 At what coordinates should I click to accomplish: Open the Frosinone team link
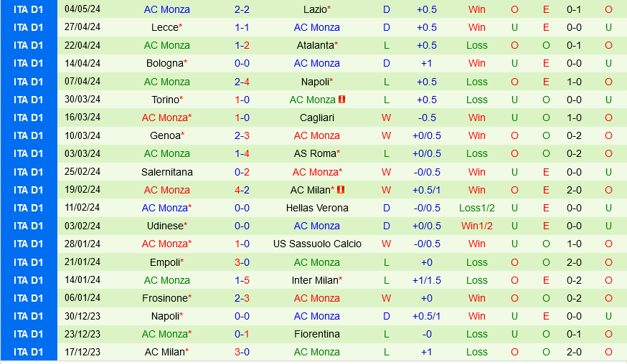coord(167,298)
